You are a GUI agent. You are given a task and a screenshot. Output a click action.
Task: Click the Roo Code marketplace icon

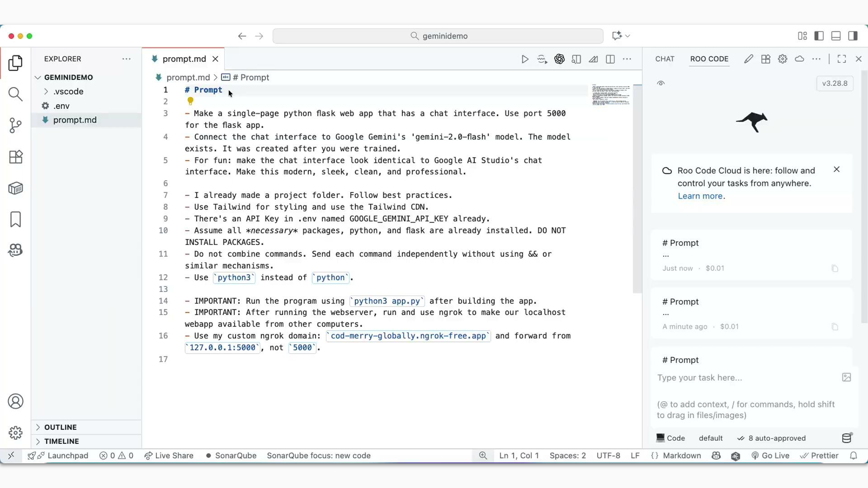tap(766, 59)
